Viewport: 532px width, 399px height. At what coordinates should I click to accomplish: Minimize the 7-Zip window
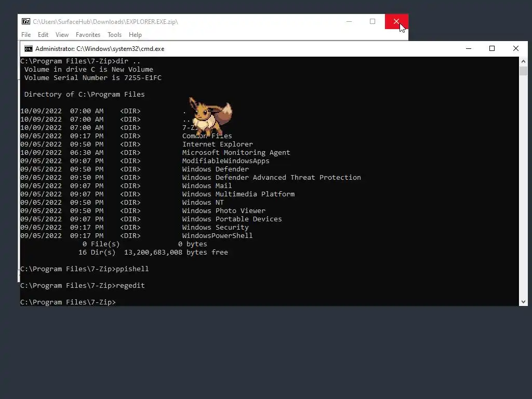pos(349,21)
